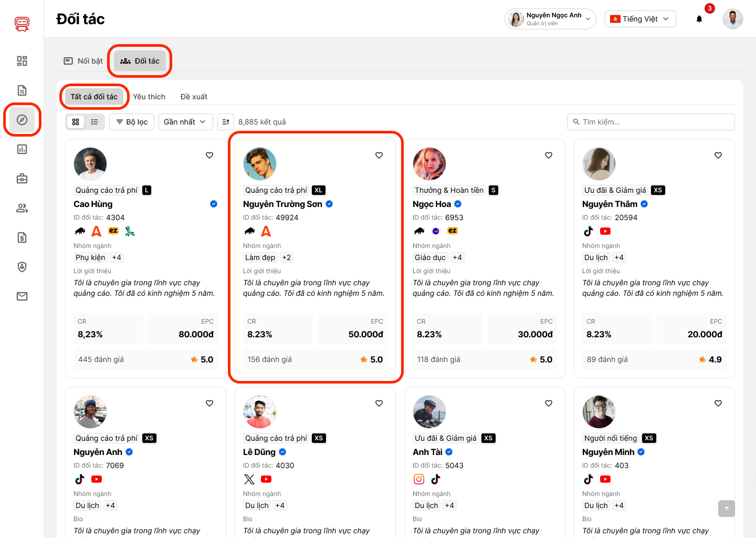
Task: Click the mail envelope sidebar icon
Action: click(x=22, y=296)
